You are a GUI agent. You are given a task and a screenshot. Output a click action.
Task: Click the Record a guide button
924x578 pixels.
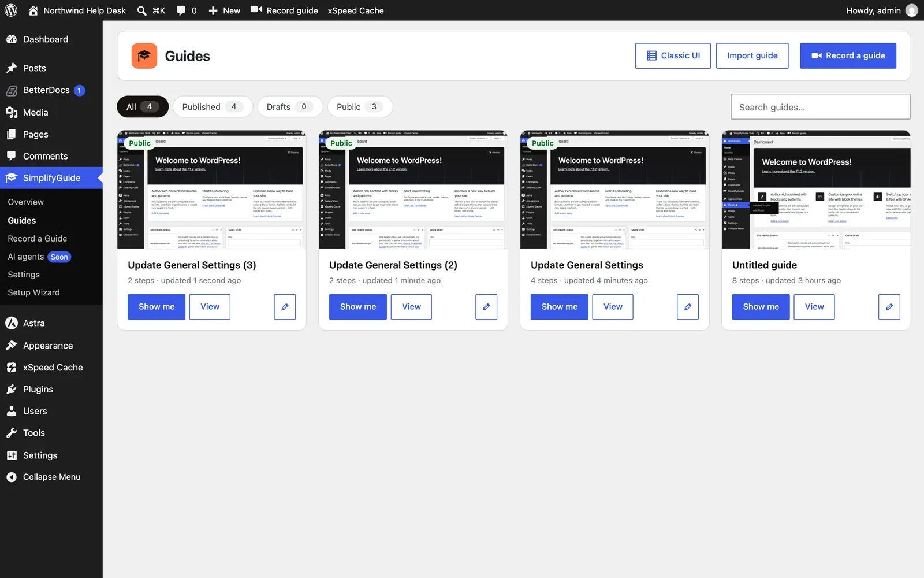pyautogui.click(x=848, y=56)
